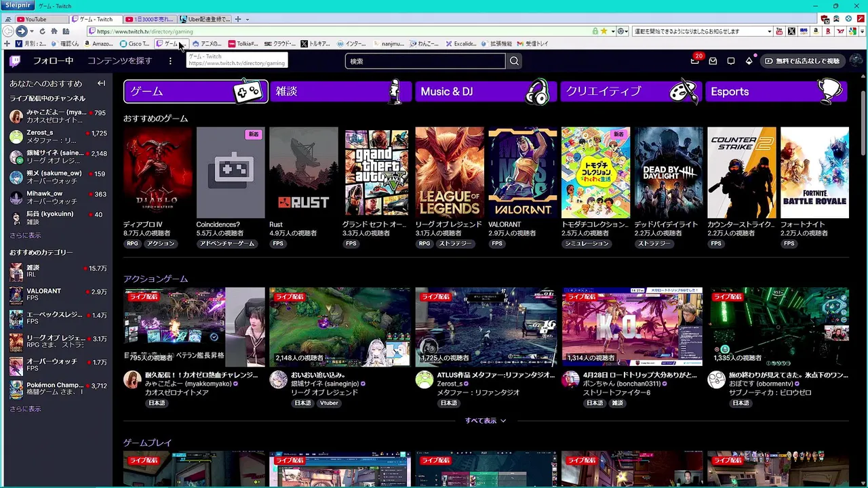Click the Rakuten R search engine icon
868x488 pixels.
coord(828,31)
